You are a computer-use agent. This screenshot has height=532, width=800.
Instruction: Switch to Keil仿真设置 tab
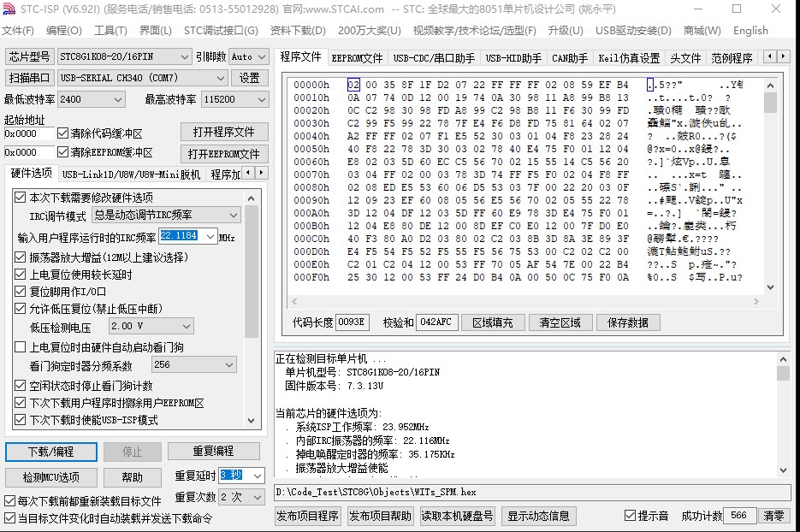click(x=629, y=58)
